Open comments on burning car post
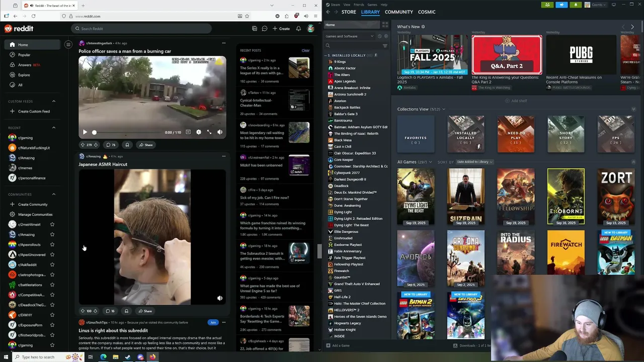 111,145
